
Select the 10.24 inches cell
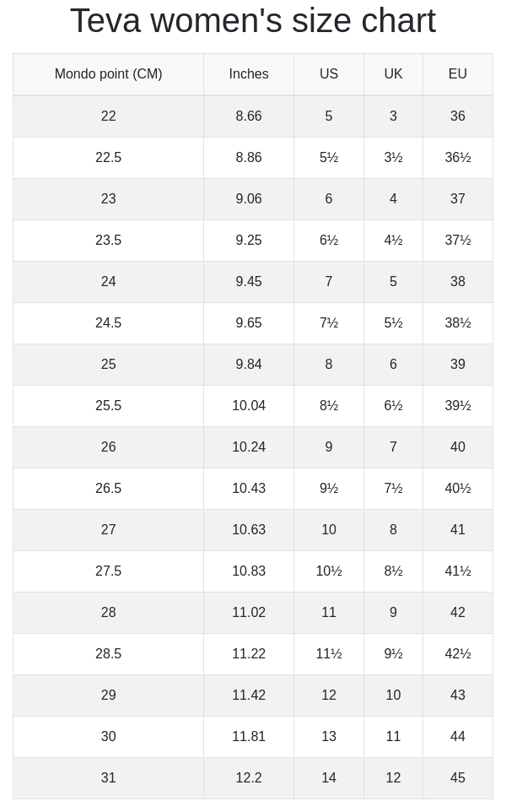click(249, 447)
